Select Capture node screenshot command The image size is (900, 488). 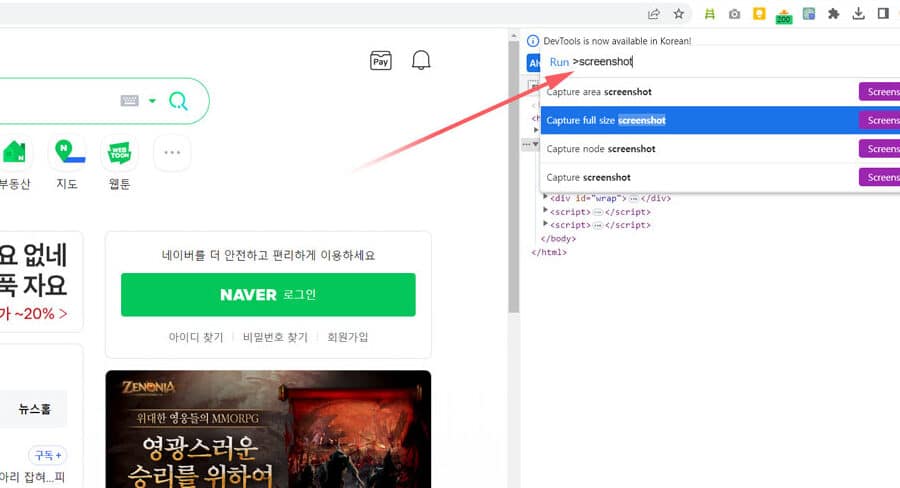point(720,149)
